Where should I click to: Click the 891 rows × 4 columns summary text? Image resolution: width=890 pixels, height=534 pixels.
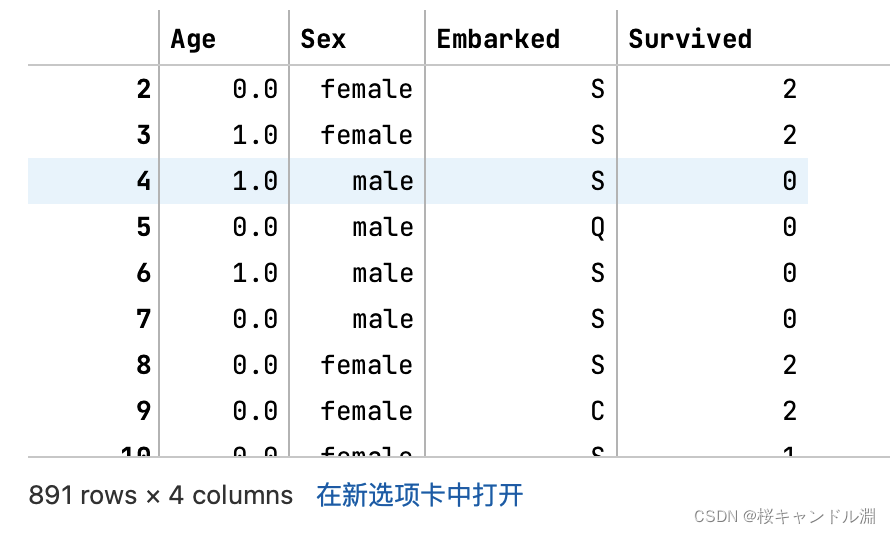161,495
